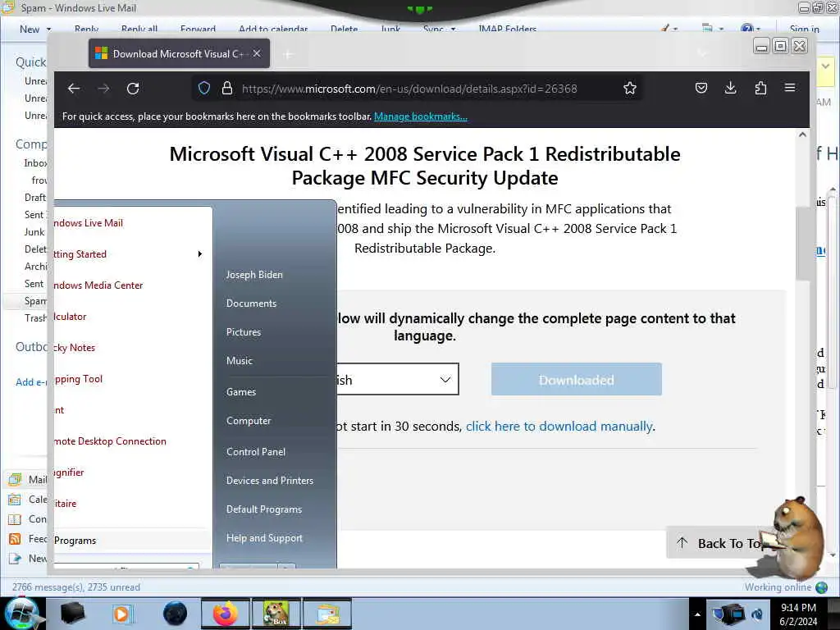
Task: Open Games from Start menu
Action: pos(241,391)
